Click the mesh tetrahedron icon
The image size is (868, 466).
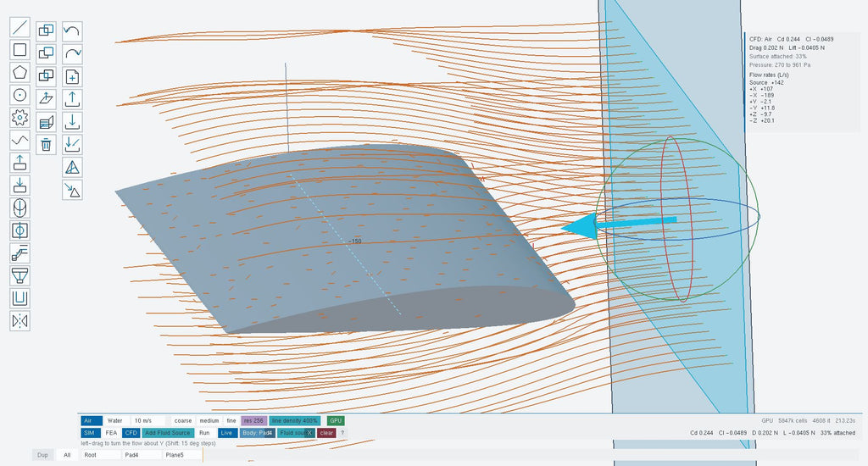[x=73, y=167]
